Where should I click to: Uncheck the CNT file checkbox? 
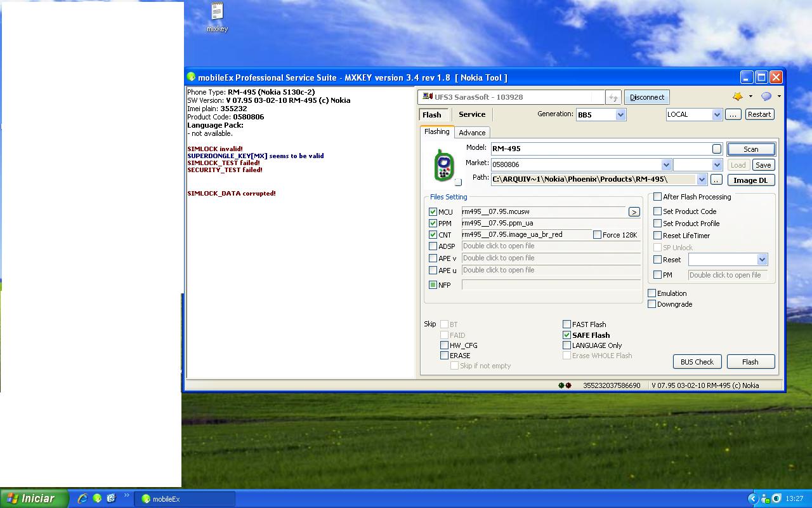point(433,235)
